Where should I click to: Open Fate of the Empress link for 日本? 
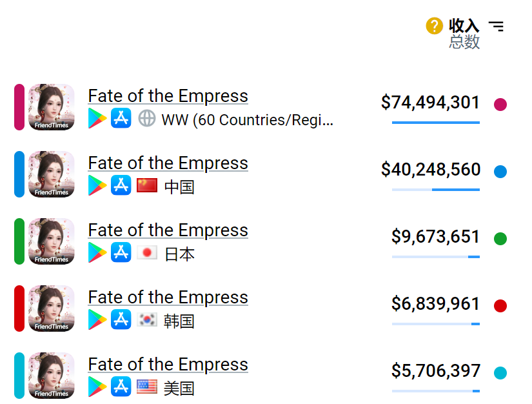168,230
